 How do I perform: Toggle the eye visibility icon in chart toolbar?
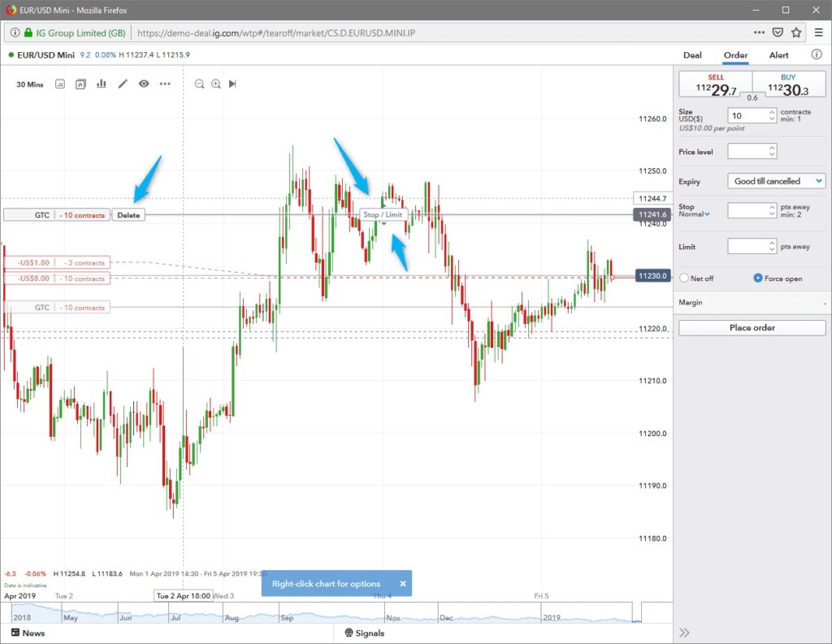click(144, 84)
